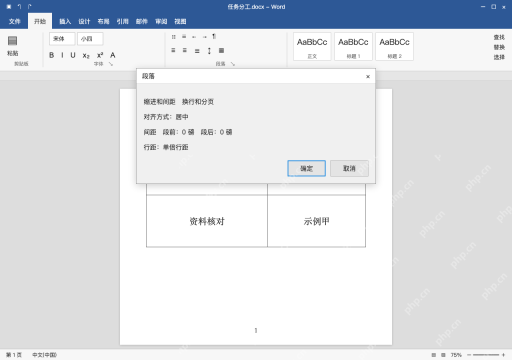
Task: Apply the 标题 1 heading style
Action: click(x=353, y=47)
